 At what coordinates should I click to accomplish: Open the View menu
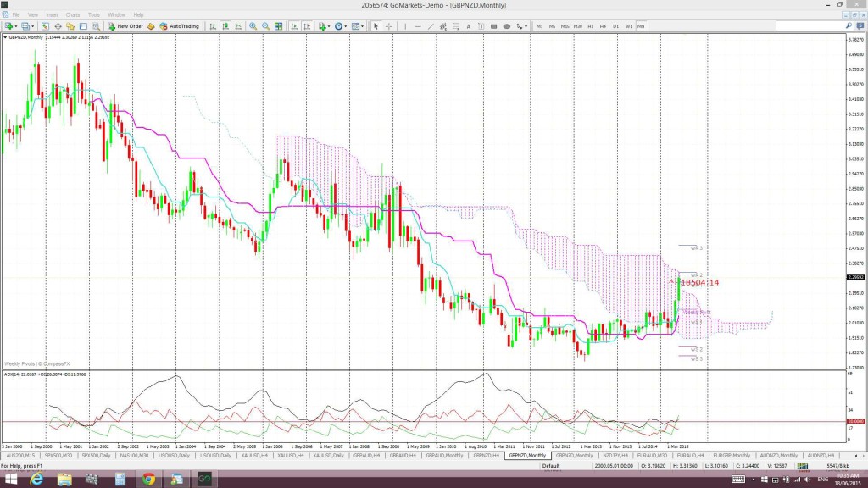pos(33,15)
